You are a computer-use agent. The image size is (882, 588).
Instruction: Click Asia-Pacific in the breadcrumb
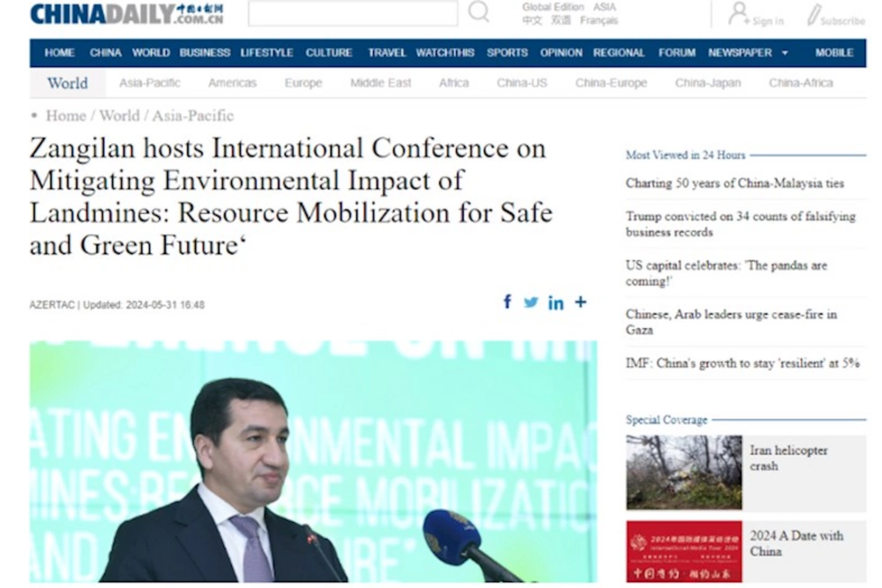point(193,115)
